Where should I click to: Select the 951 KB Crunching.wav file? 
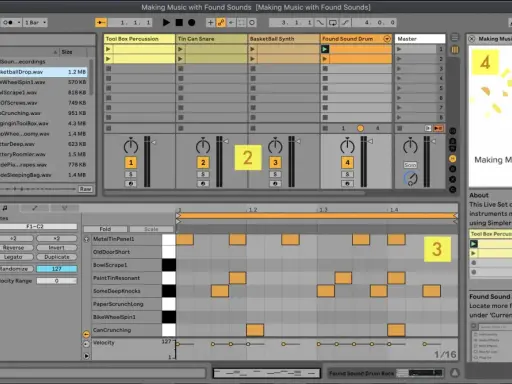(44, 113)
